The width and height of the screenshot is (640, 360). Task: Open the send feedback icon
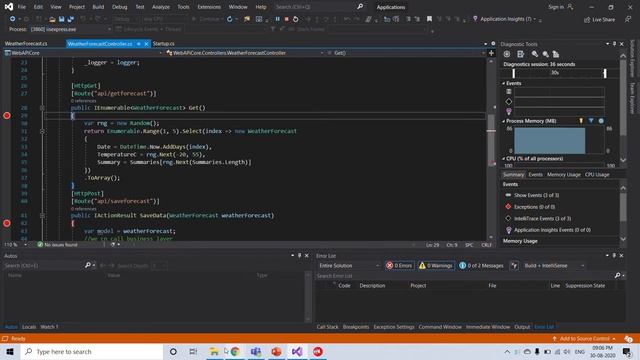coord(628,19)
